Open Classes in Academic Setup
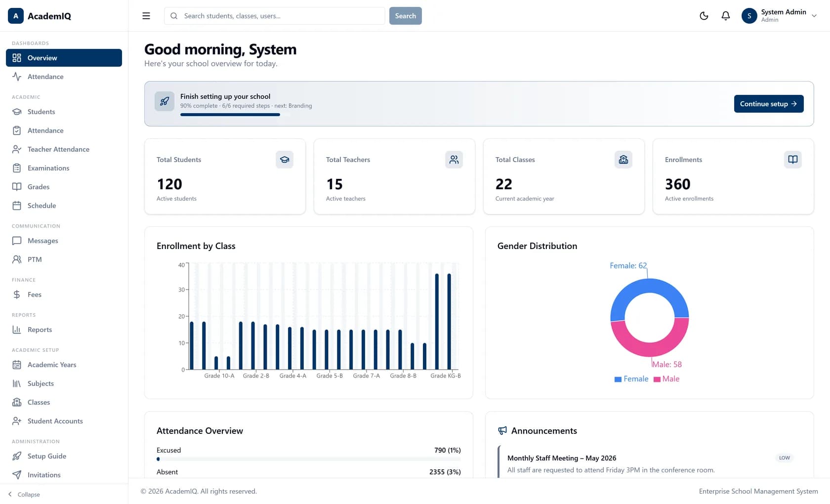830x504 pixels. [x=64, y=402]
